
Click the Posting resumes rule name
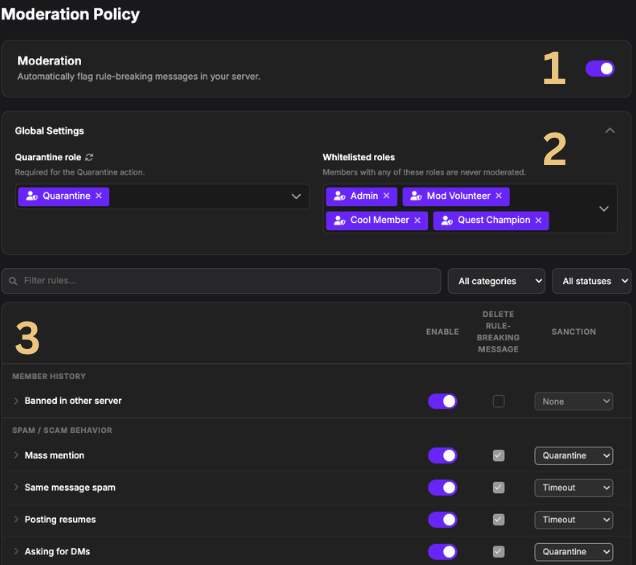pos(60,519)
